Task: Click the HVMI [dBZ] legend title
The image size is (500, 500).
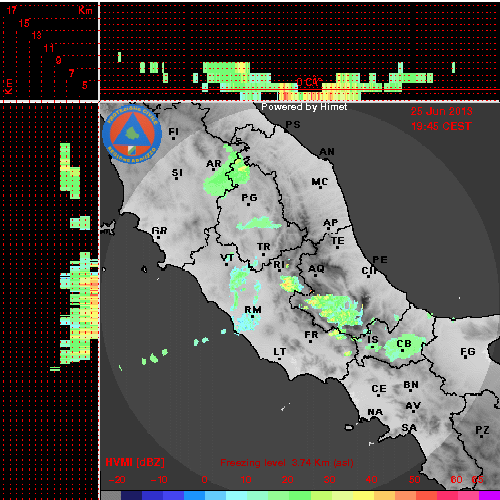Action: pos(135,462)
